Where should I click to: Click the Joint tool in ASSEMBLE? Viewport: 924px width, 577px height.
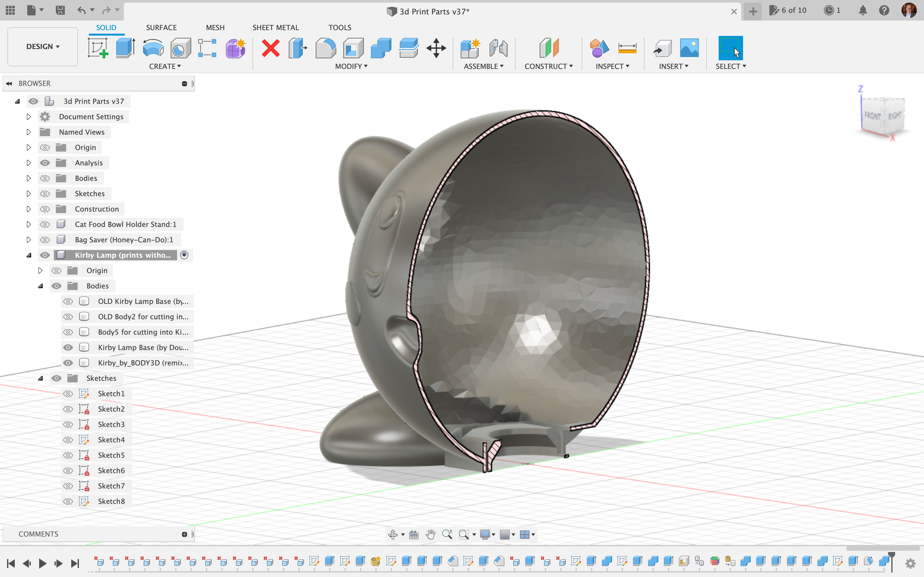tap(498, 48)
